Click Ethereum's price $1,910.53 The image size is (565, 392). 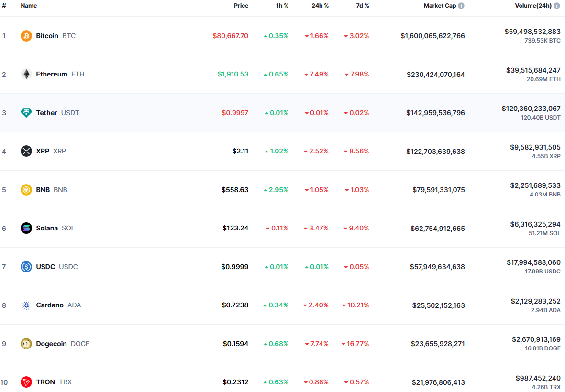(x=233, y=74)
